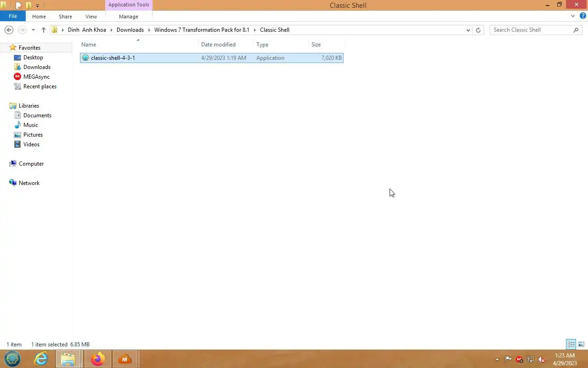Click the Back navigation arrow
Viewport: 588px width, 368px height.
[x=9, y=30]
